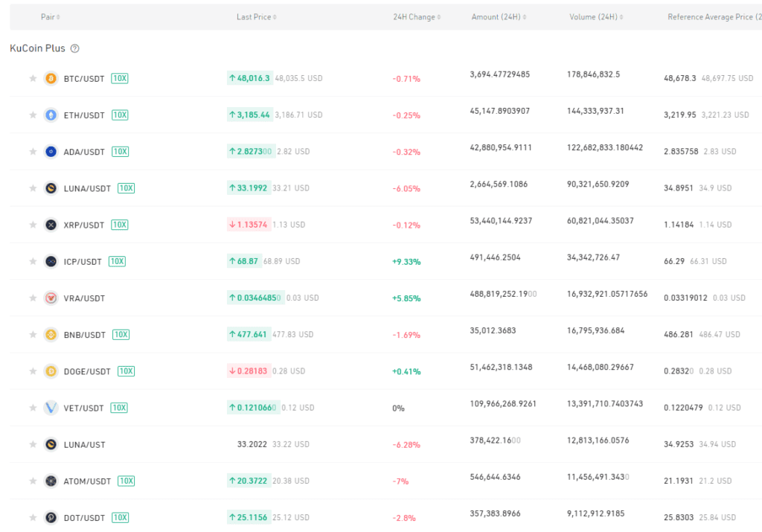The width and height of the screenshot is (762, 532).
Task: Click the 10X margin badge for DOT/USDT
Action: click(x=120, y=517)
